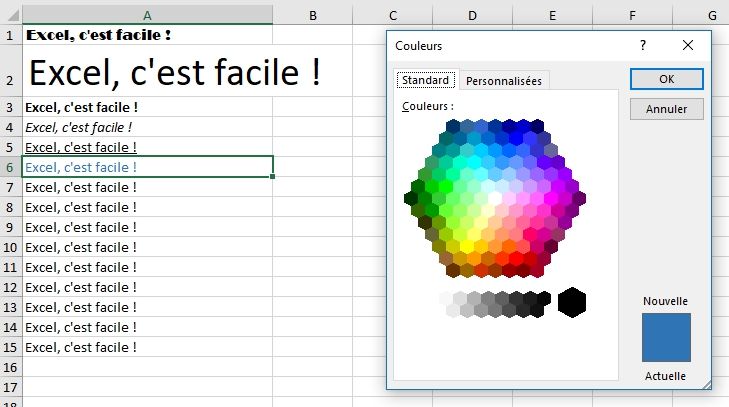Pick the large black hexagon swatch

pos(572,302)
